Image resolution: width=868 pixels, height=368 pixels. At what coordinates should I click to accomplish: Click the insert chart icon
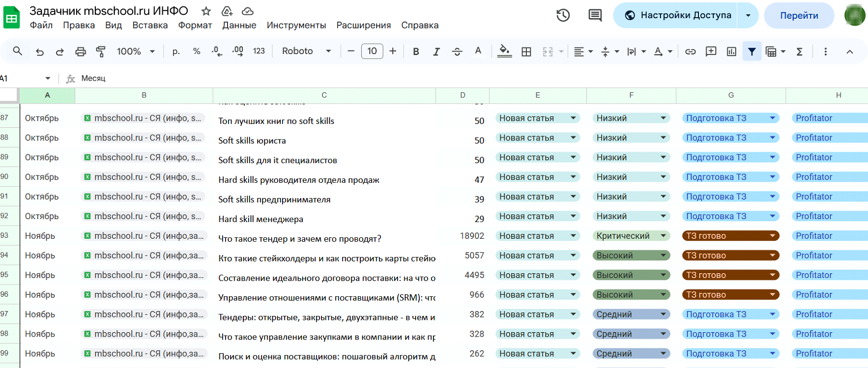[731, 52]
